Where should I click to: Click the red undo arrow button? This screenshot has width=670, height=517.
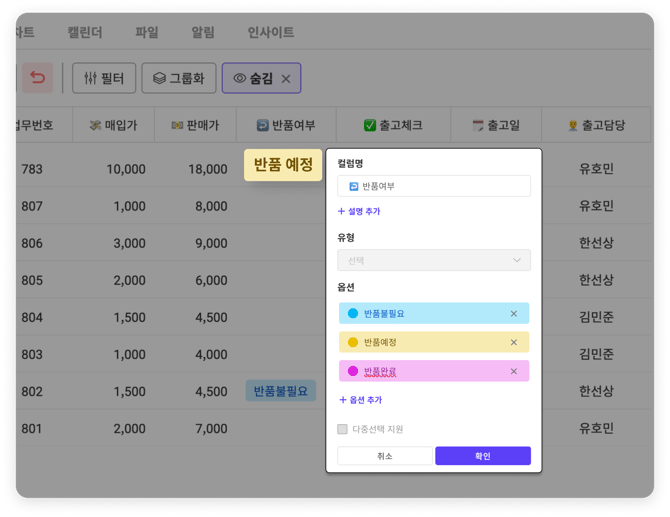click(38, 78)
